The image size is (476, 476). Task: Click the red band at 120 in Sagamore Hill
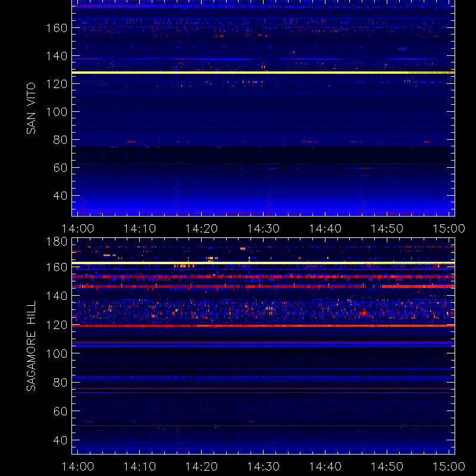(263, 325)
